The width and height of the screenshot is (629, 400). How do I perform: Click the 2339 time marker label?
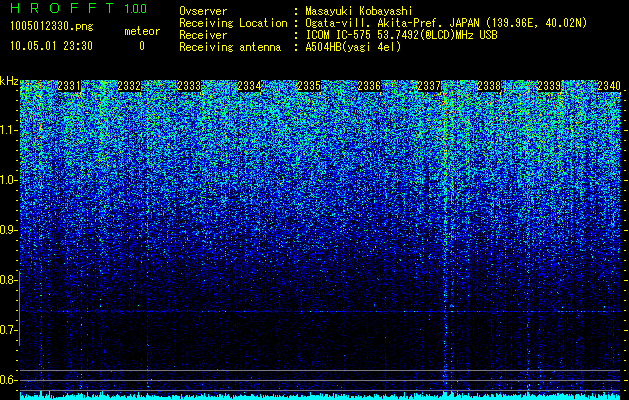tap(549, 86)
